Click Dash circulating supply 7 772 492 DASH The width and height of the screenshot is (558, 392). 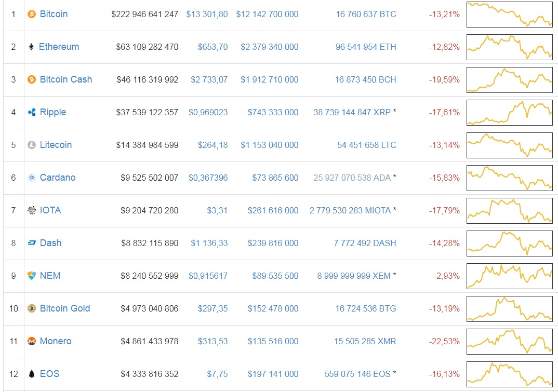tap(365, 243)
